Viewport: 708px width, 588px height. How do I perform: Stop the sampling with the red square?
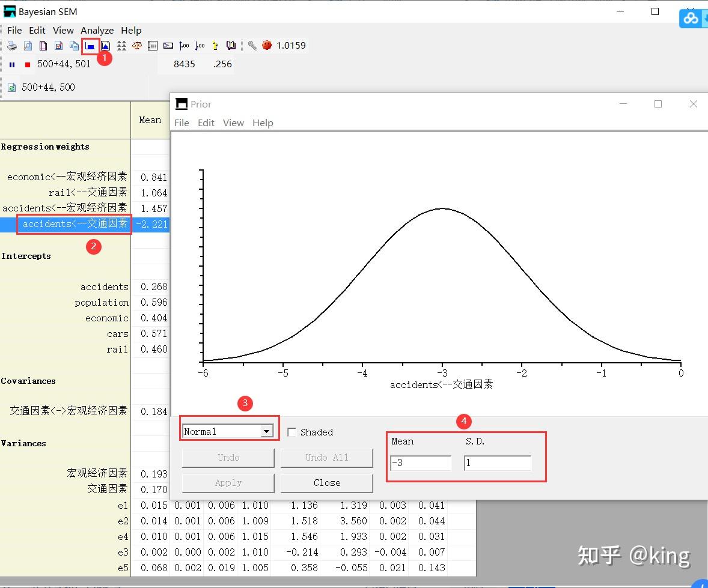[x=26, y=64]
